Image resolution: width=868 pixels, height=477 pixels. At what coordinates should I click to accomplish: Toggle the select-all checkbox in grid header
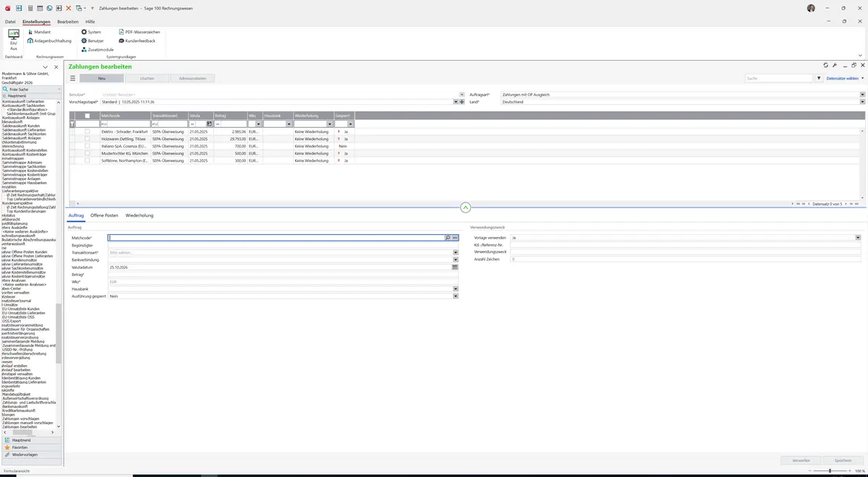pos(88,116)
